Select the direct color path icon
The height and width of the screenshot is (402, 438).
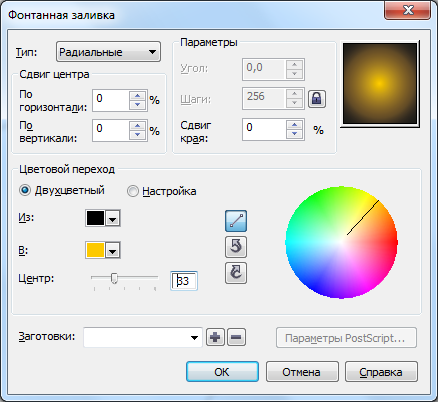pyautogui.click(x=236, y=221)
